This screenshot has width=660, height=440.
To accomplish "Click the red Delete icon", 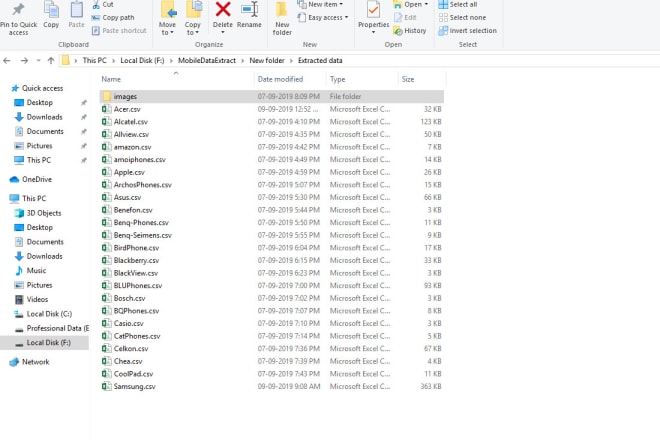I will 223,9.
